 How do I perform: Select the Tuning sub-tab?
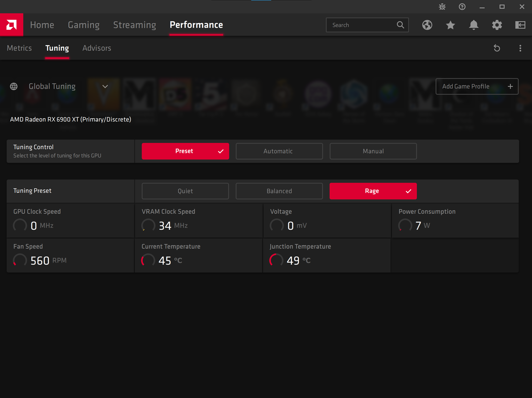pos(57,48)
